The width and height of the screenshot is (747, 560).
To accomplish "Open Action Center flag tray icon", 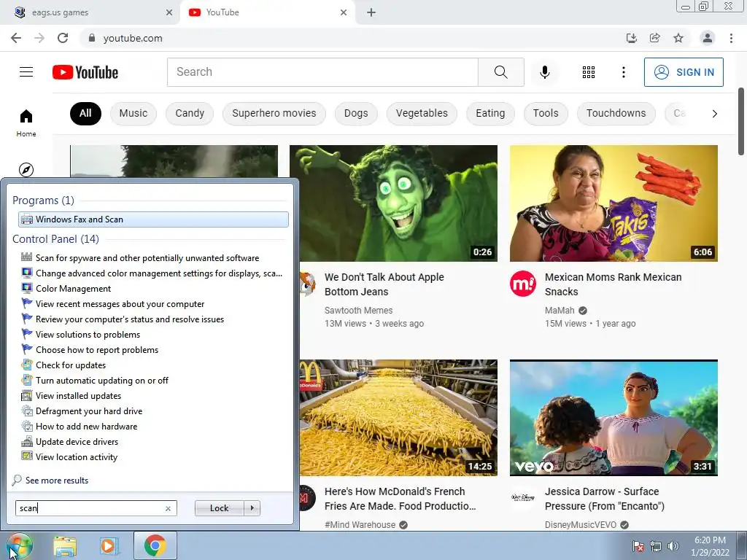I will (638, 546).
